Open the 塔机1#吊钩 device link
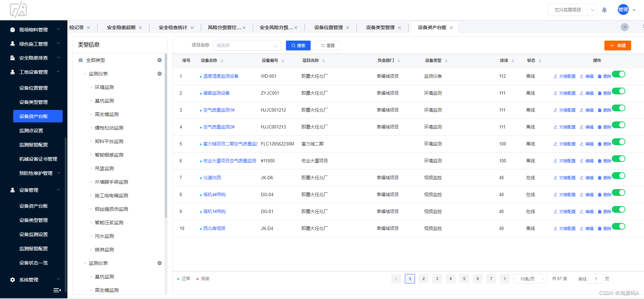 coord(214,212)
